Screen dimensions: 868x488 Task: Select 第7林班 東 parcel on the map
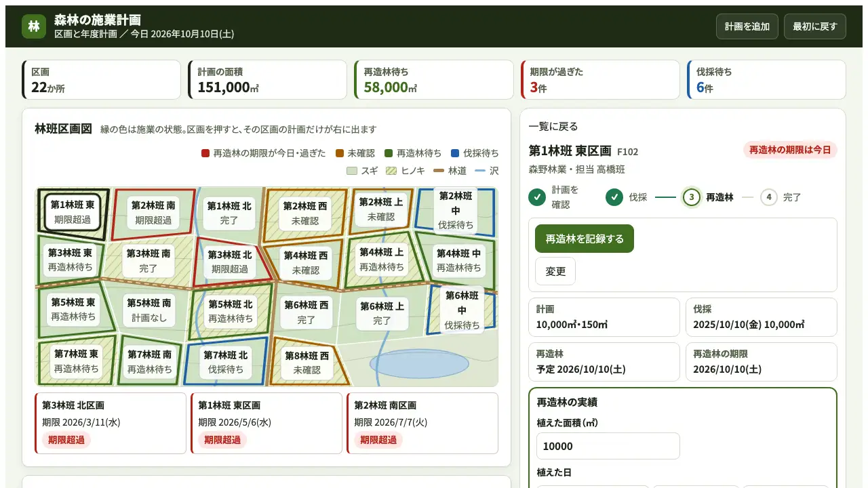[x=77, y=361]
